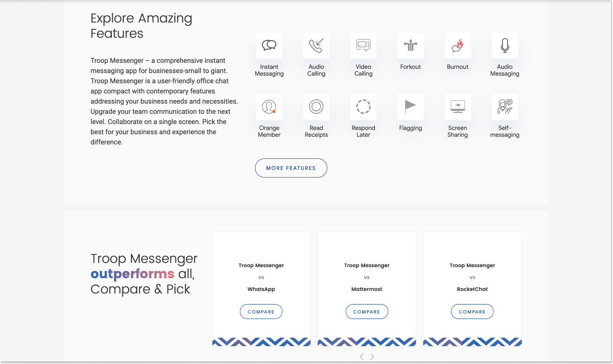Click the "Forkout" label text
The image size is (613, 364).
pyautogui.click(x=411, y=67)
